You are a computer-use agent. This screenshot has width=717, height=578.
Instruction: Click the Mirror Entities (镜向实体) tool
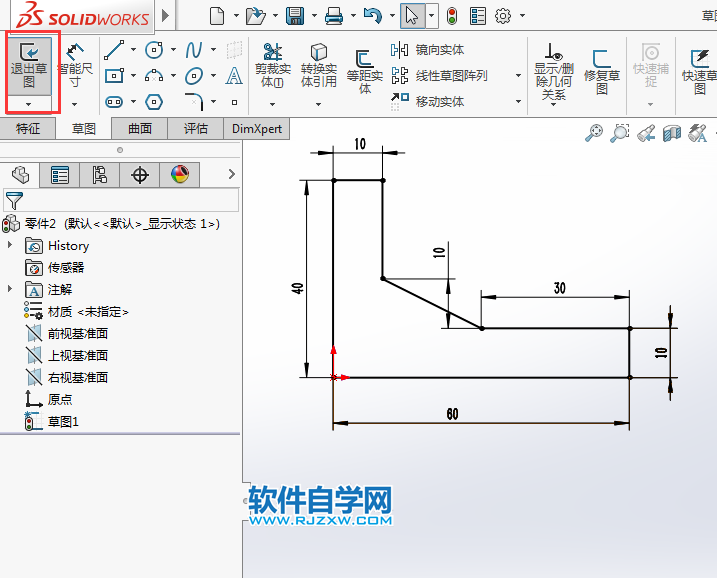427,50
